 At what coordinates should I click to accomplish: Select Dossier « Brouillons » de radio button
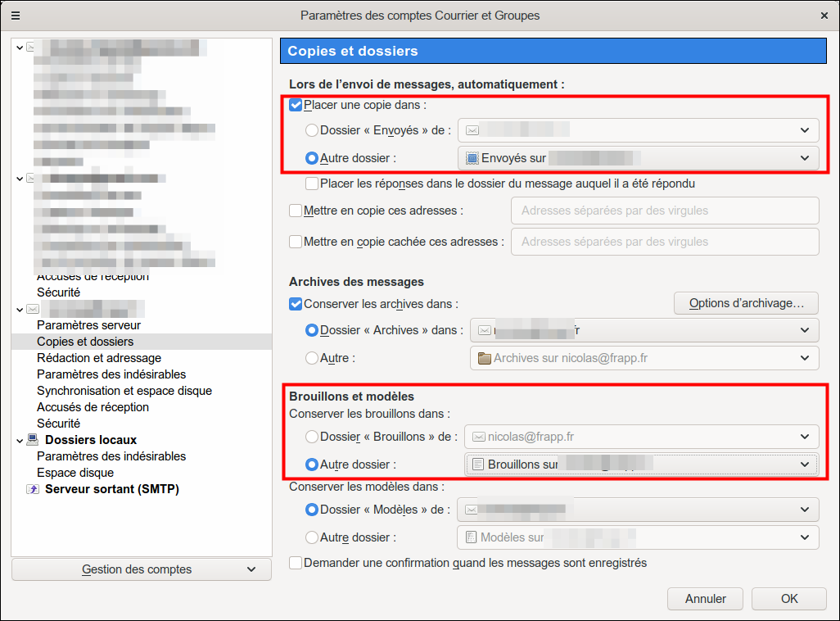click(x=312, y=437)
